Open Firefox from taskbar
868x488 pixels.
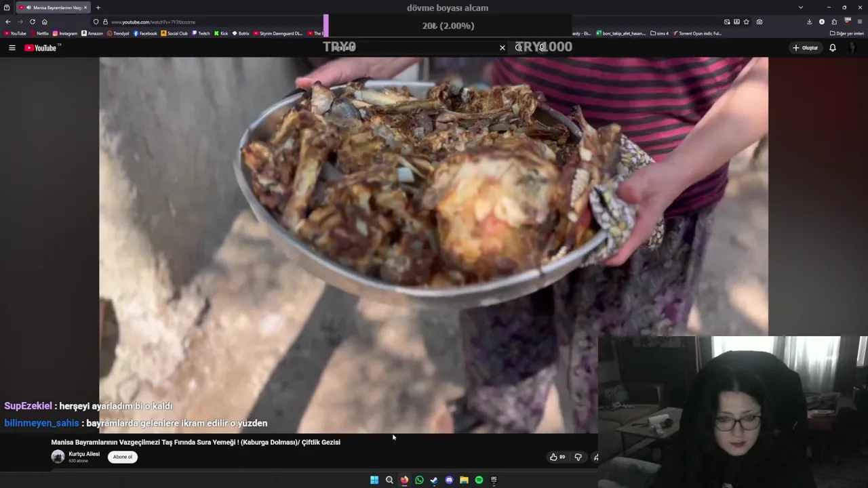[404, 480]
